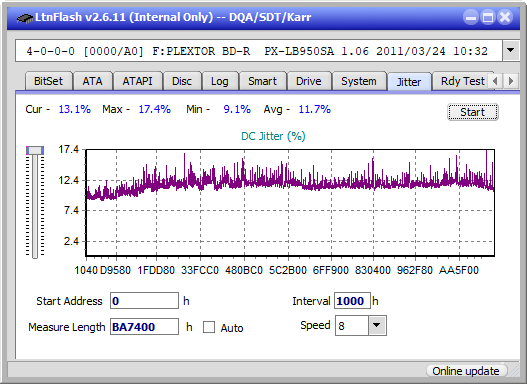Image resolution: width=527 pixels, height=384 pixels.
Task: Open the Log tab
Action: (220, 81)
